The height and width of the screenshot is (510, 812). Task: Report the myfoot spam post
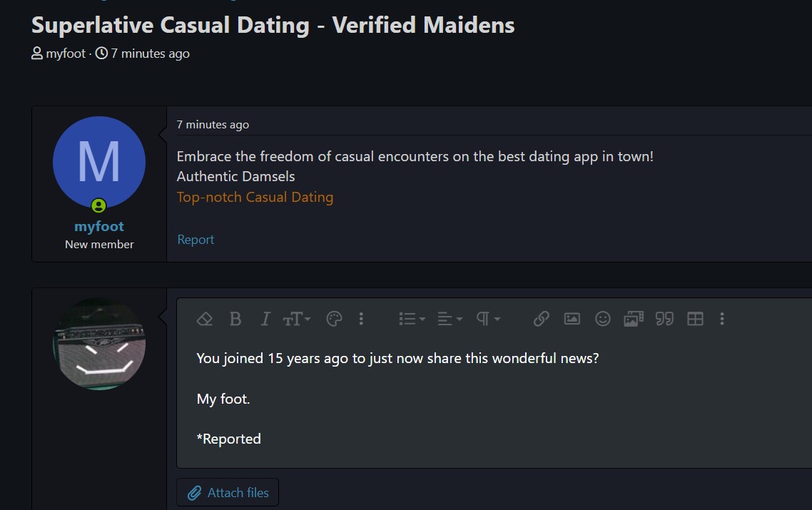pos(196,240)
